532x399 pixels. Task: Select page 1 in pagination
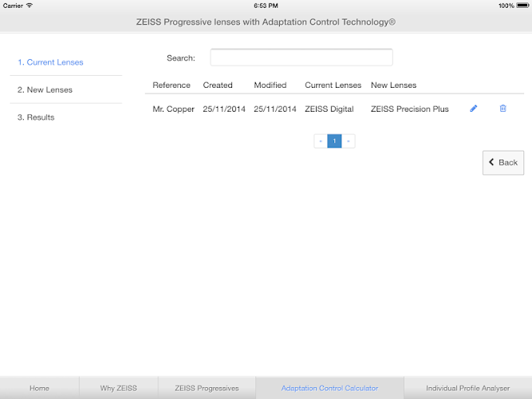pos(334,141)
